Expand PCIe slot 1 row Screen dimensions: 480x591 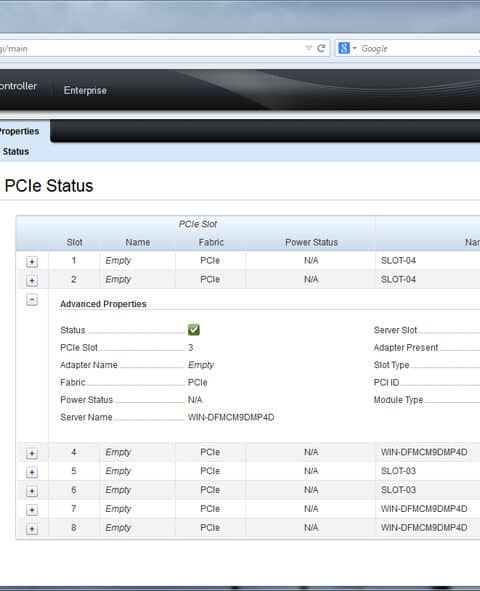32,261
